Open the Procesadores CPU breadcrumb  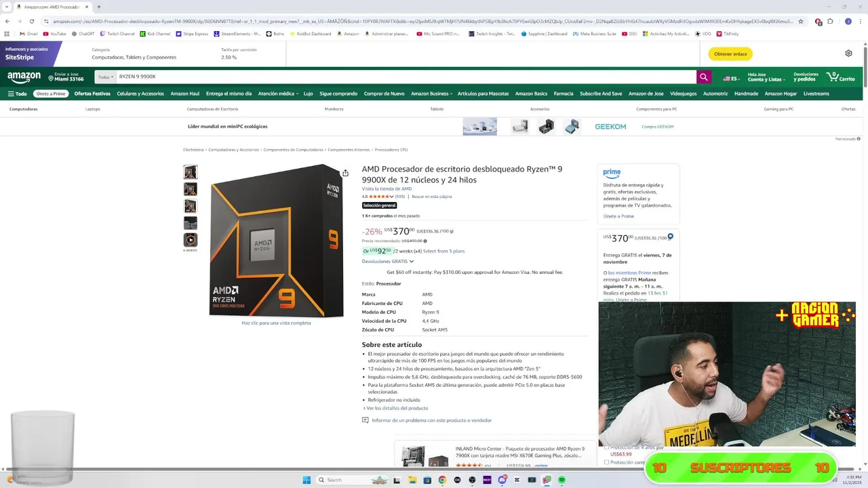(x=391, y=150)
